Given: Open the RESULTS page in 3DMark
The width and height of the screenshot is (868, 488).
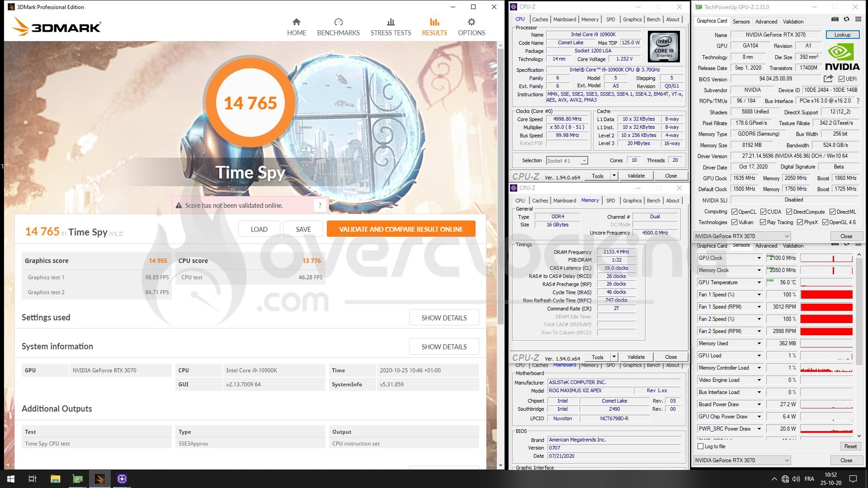Looking at the screenshot, I should point(434,27).
